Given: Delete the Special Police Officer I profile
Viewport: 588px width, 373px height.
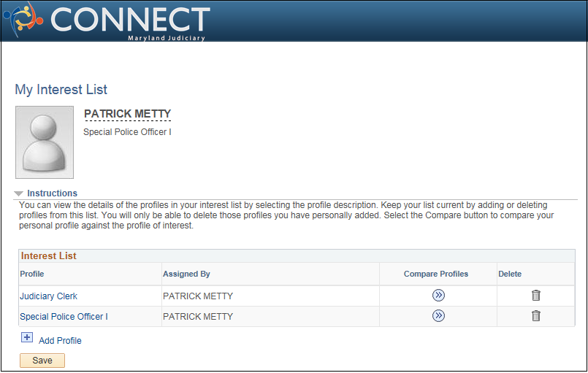Looking at the screenshot, I should 536,315.
